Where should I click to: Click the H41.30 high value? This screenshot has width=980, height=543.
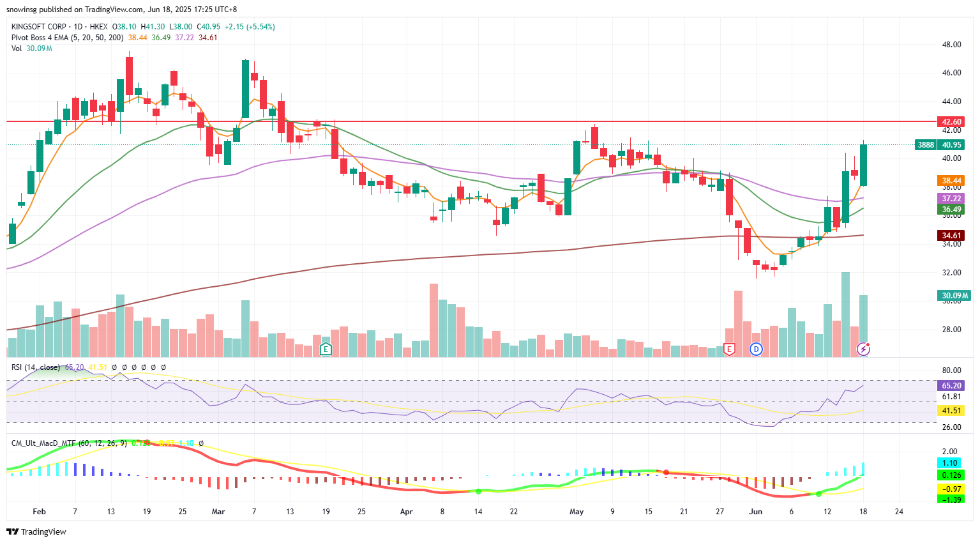pyautogui.click(x=153, y=27)
